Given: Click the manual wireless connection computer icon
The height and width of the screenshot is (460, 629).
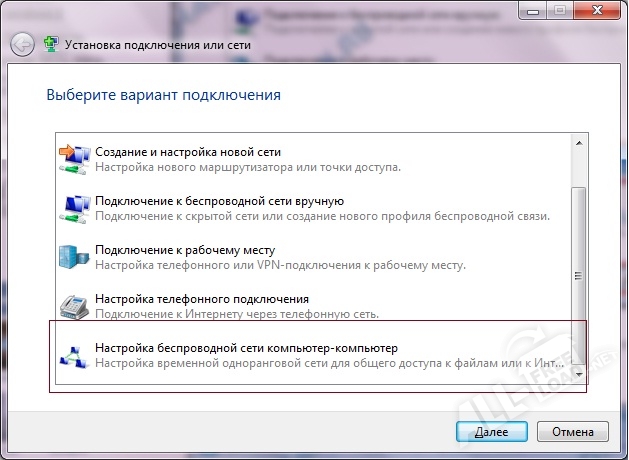Looking at the screenshot, I should pos(74,209).
